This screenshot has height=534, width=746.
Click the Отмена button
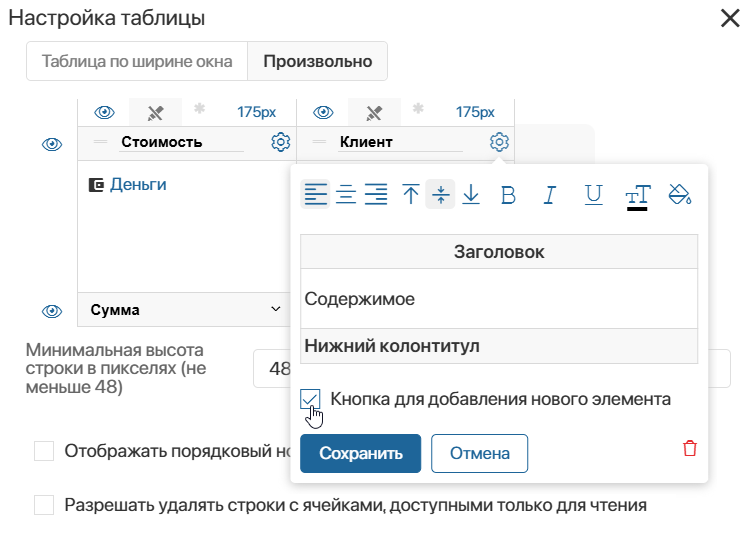480,453
